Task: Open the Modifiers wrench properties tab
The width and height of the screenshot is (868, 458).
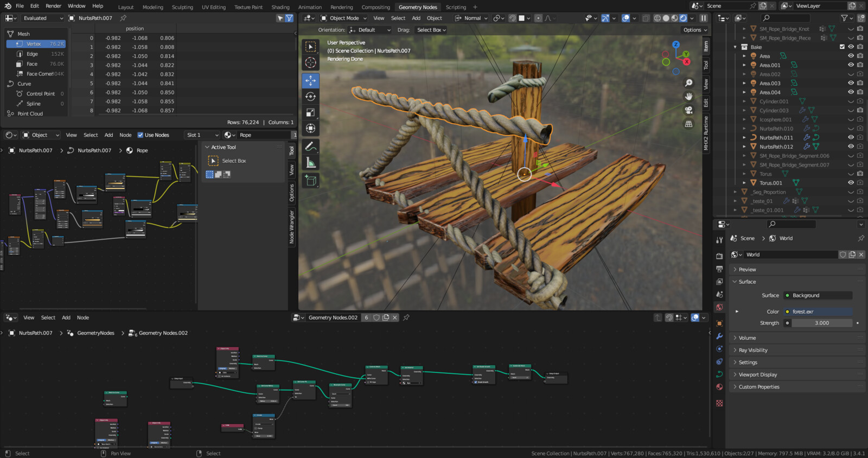Action: [719, 336]
